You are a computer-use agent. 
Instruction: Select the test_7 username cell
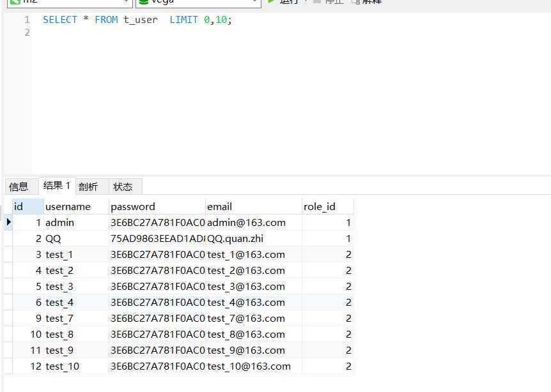[76, 319]
